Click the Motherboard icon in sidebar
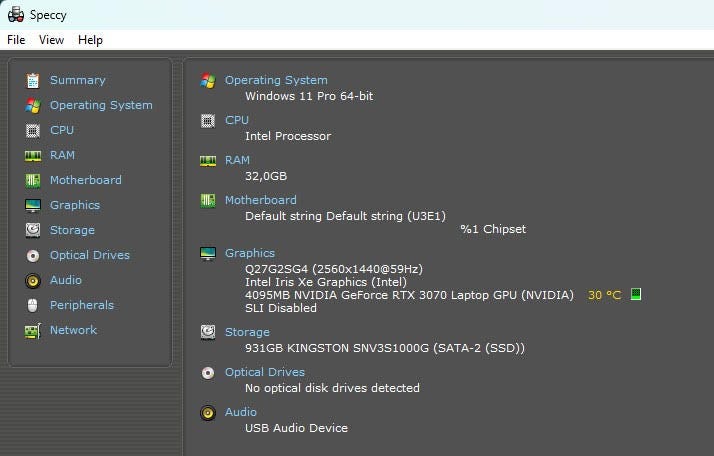Image resolution: width=714 pixels, height=456 pixels. point(33,180)
